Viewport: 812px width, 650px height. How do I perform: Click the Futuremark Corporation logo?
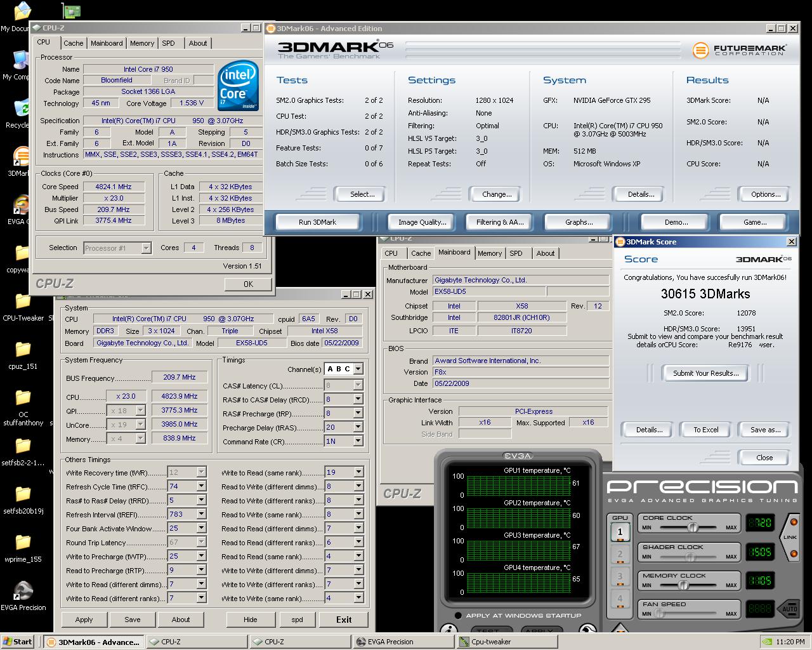pos(739,50)
